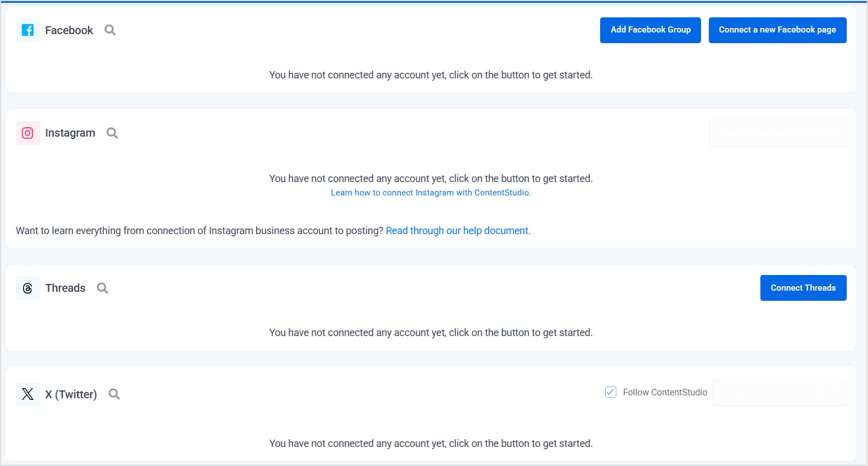The width and height of the screenshot is (868, 466).
Task: Open the Learn how to connect Instagram link
Action: click(x=431, y=193)
